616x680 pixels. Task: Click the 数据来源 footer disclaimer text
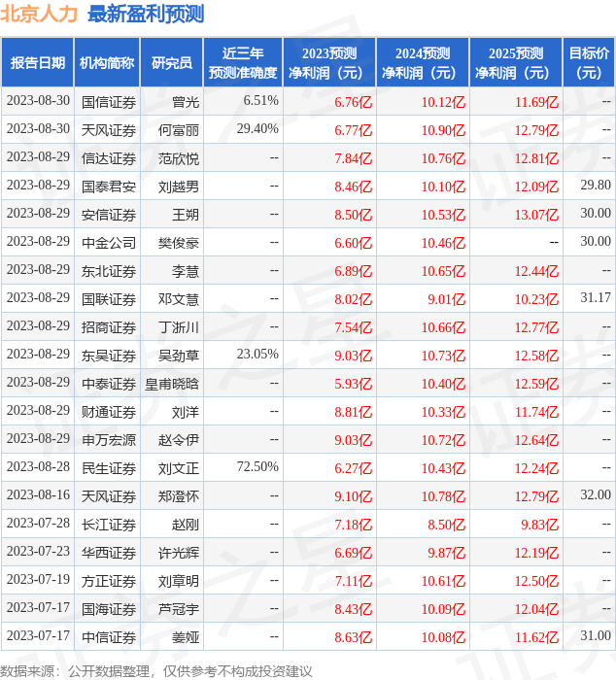pos(156,671)
